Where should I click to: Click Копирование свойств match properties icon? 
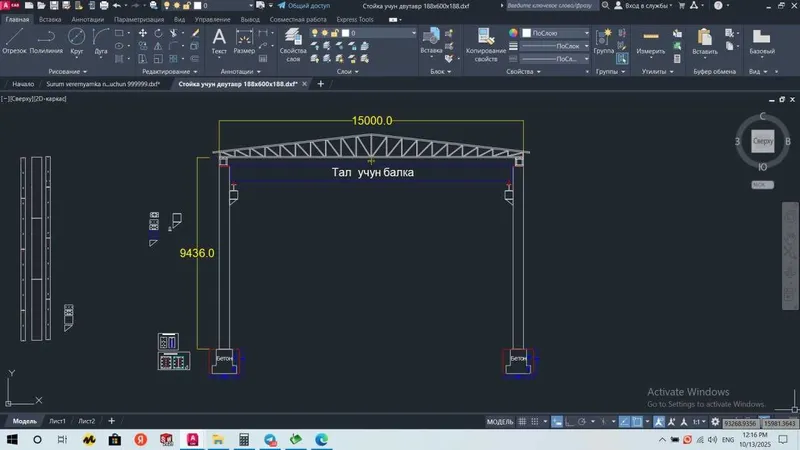pos(486,45)
